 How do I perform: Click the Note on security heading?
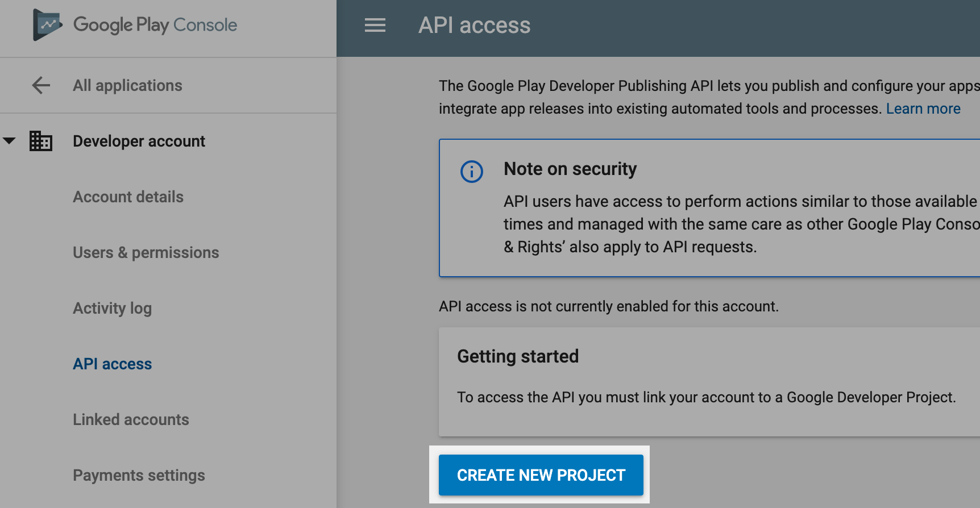pyautogui.click(x=570, y=169)
